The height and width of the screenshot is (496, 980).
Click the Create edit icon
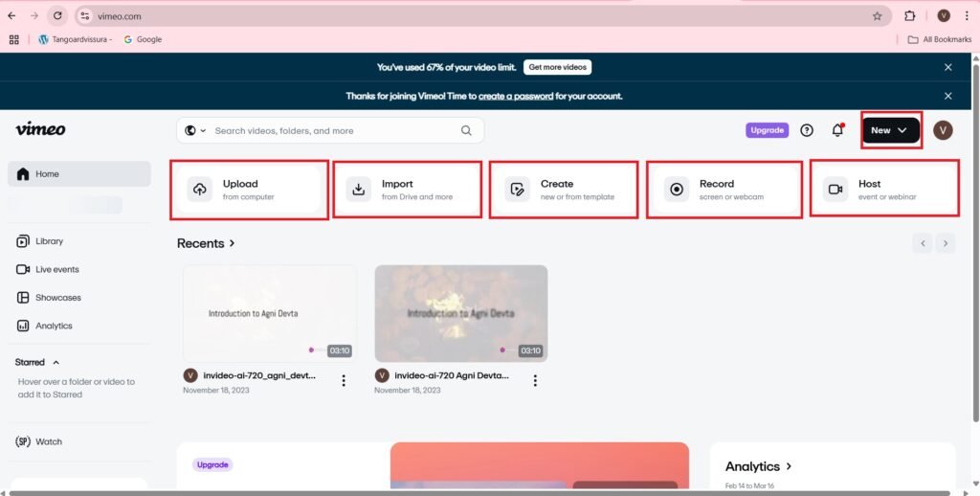pyautogui.click(x=517, y=190)
